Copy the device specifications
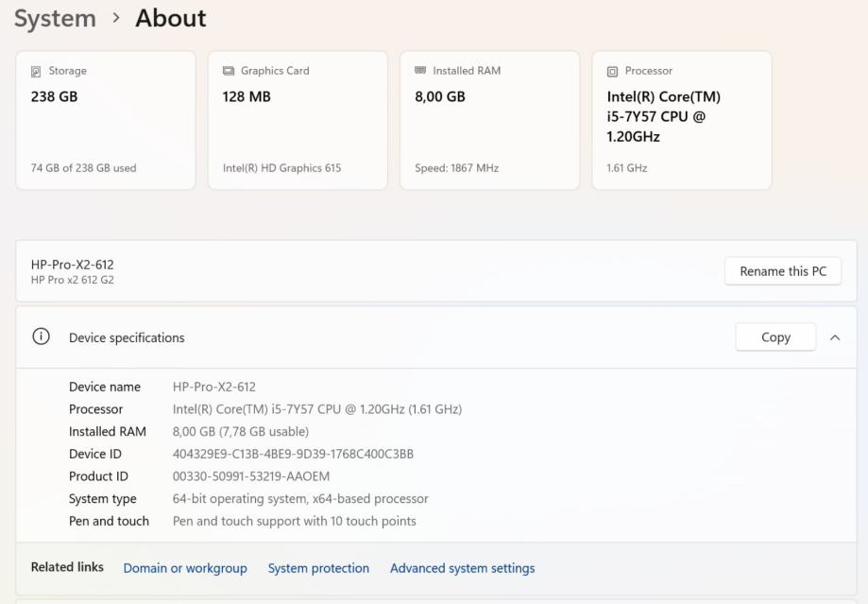The width and height of the screenshot is (868, 604). 775,337
